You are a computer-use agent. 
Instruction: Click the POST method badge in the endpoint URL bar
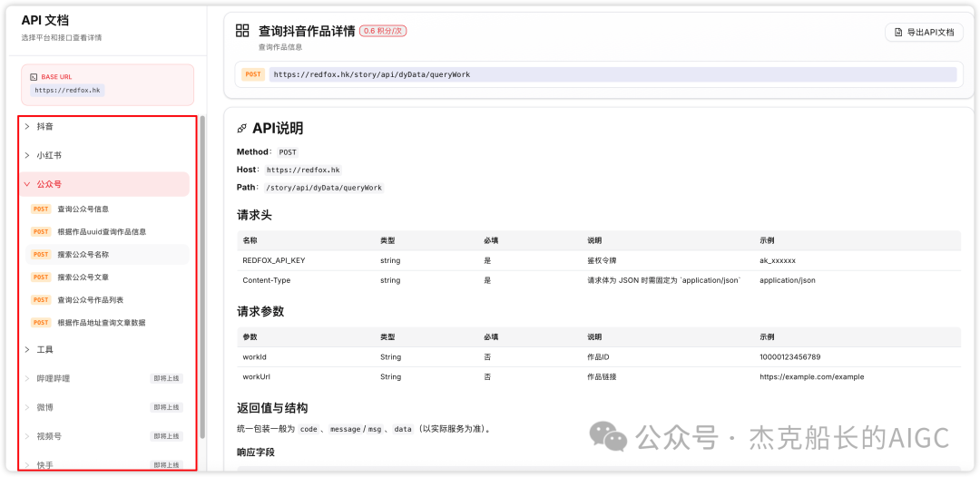(253, 74)
